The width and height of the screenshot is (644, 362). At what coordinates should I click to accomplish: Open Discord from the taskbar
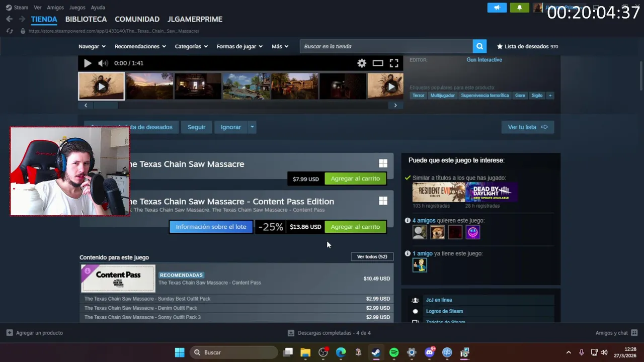430,352
